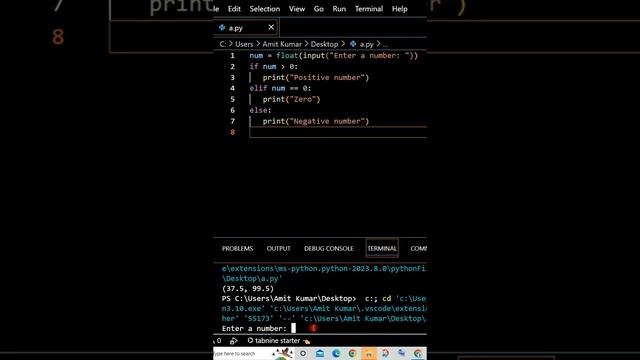Click the a.py breadcrumb segment

coord(366,44)
